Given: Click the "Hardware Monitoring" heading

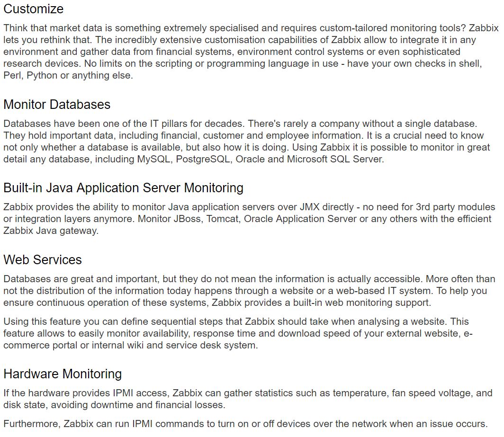Looking at the screenshot, I should [63, 374].
